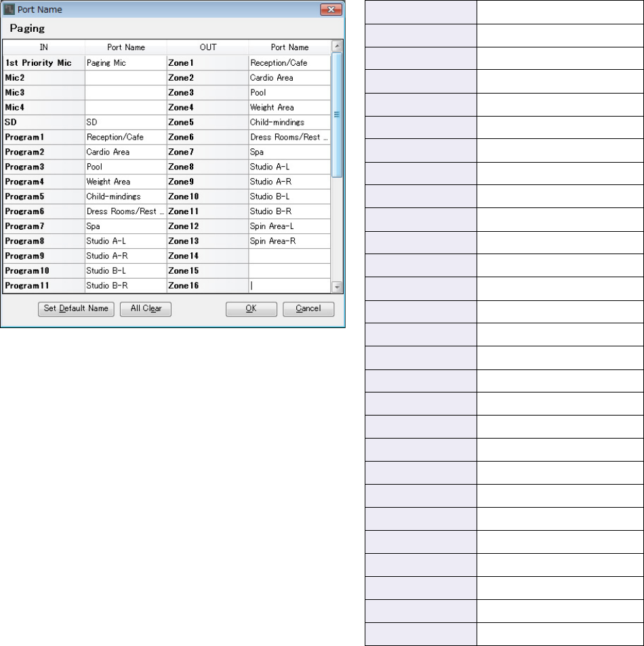Select Program9 port name Studio A-R
The height and width of the screenshot is (646, 644).
125,256
